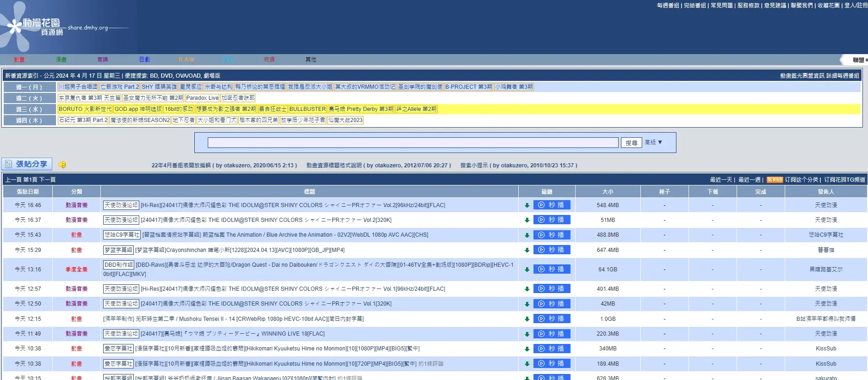Open the BULLBUSTER Wednesday schedule link

(x=308, y=109)
